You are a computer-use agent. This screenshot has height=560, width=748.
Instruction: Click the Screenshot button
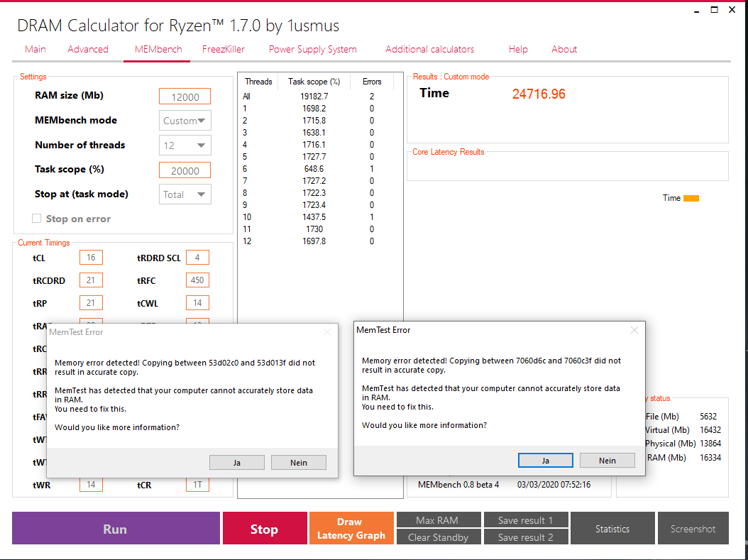693,528
